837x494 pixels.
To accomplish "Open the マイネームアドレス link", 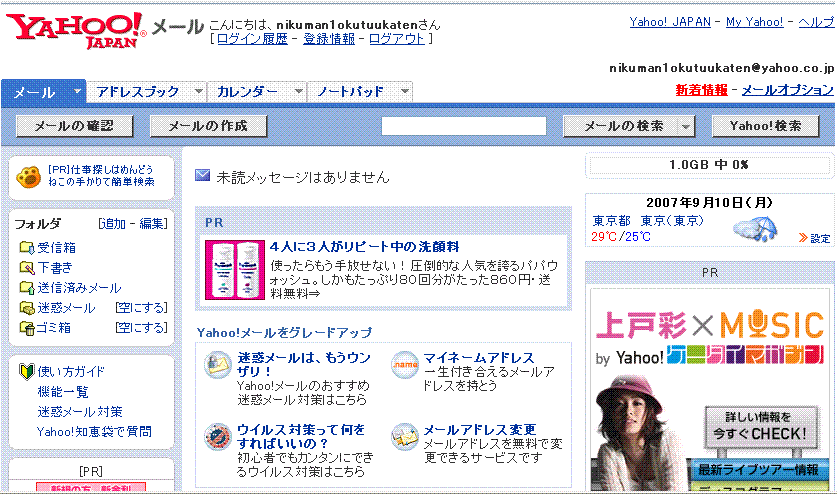I will (x=479, y=358).
